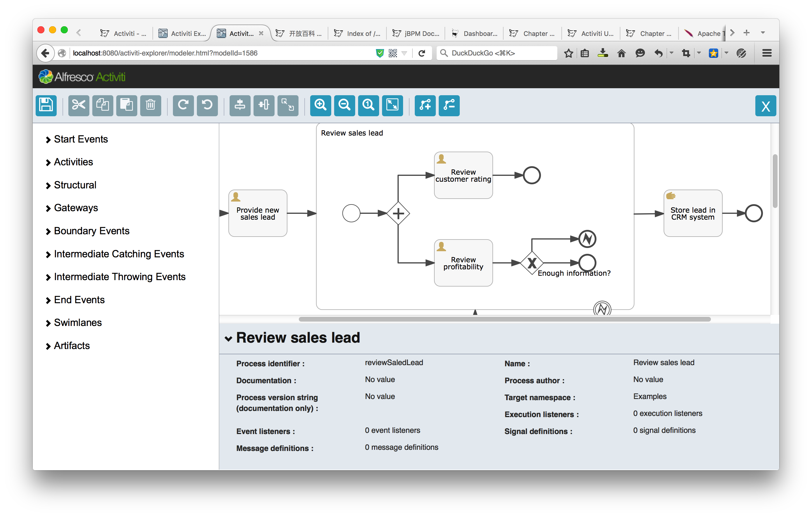Click the Paste toolbar icon
The width and height of the screenshot is (812, 517).
[x=126, y=105]
